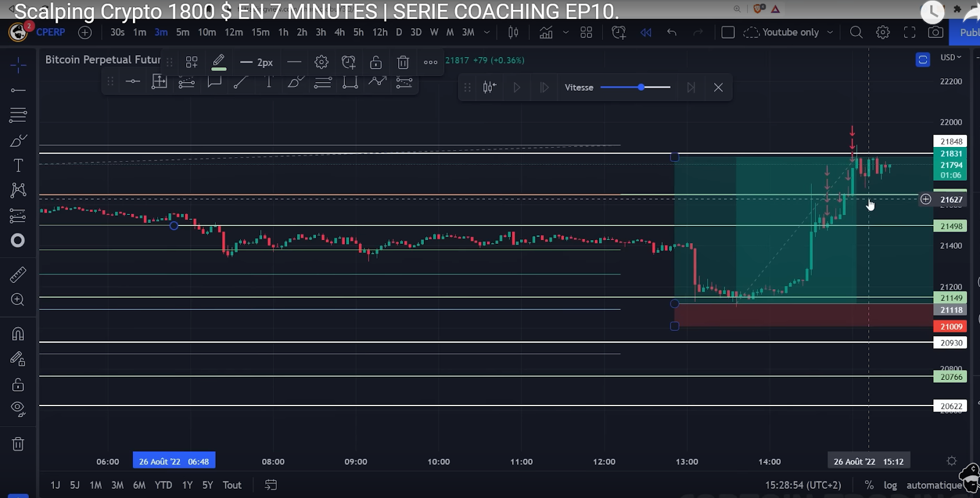
Task: Expand the timeframe list chevron
Action: click(487, 32)
